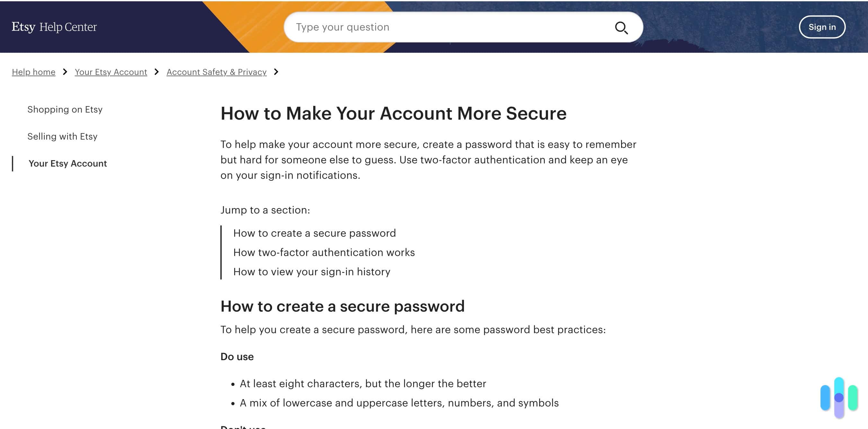Click the chevron after Help home breadcrumb
The image size is (868, 429).
(65, 72)
